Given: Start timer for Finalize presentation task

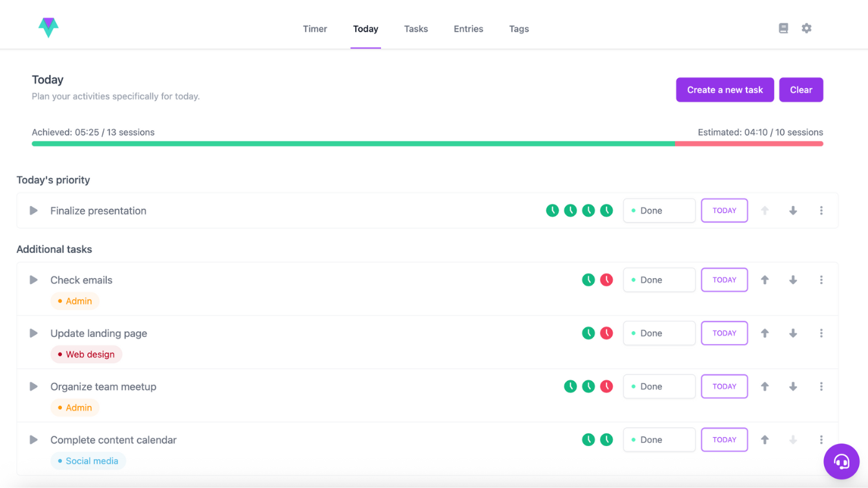Looking at the screenshot, I should click(x=34, y=210).
